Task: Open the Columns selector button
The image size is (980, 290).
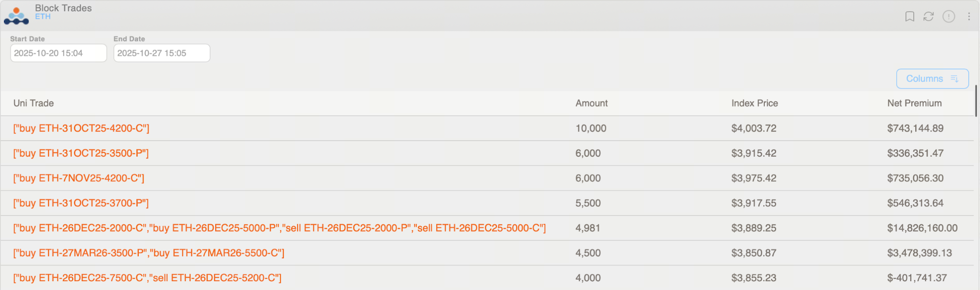Action: 932,79
